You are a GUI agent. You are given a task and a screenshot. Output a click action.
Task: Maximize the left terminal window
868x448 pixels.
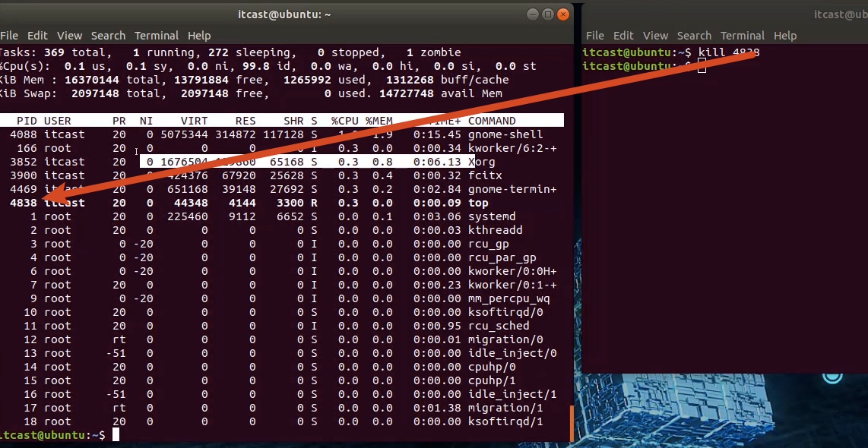[546, 14]
